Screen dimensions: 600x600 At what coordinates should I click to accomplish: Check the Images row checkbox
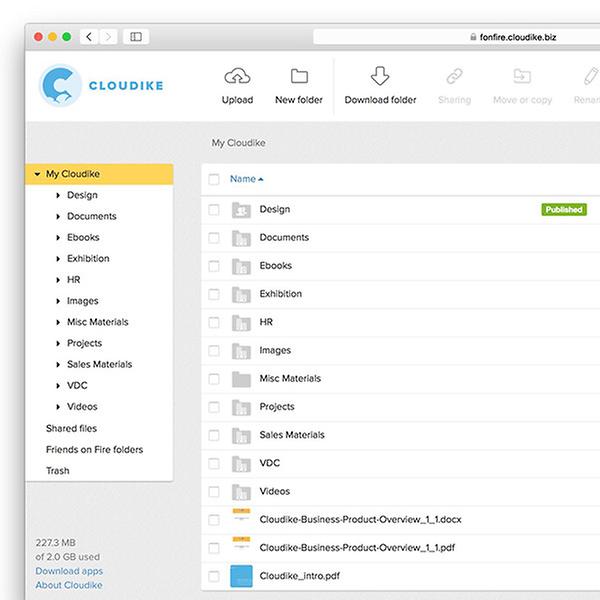[x=214, y=351]
